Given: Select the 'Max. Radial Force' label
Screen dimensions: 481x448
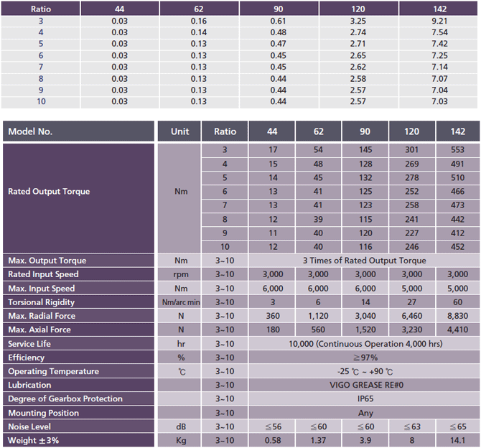Looking at the screenshot, I should [78, 316].
